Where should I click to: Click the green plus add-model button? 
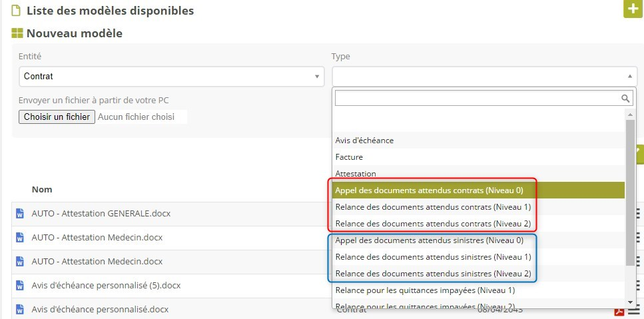632,9
